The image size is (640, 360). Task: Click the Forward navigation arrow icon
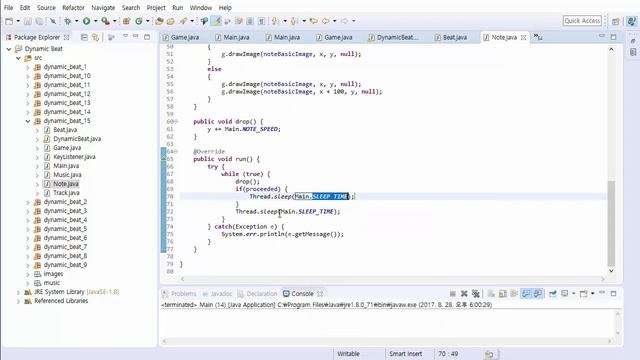pos(345,21)
